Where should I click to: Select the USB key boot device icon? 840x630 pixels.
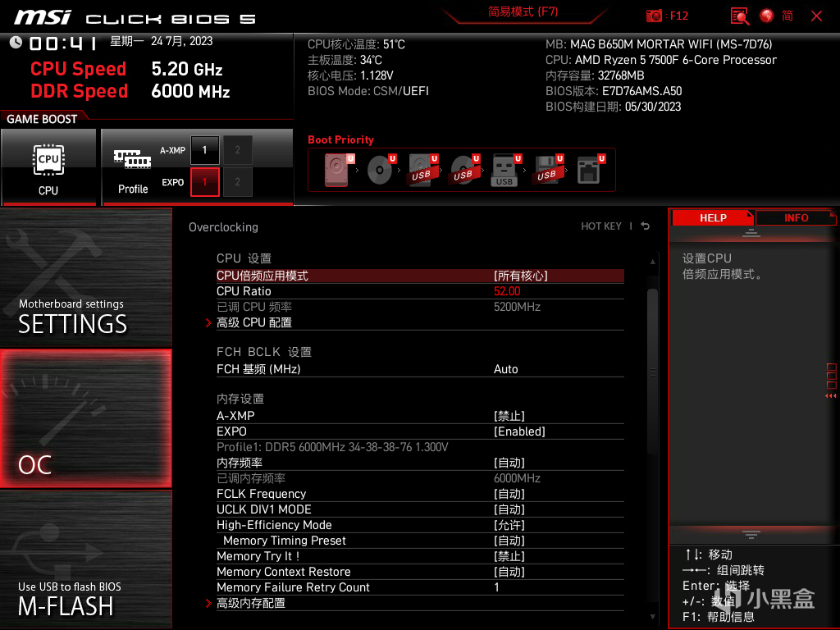(x=505, y=170)
